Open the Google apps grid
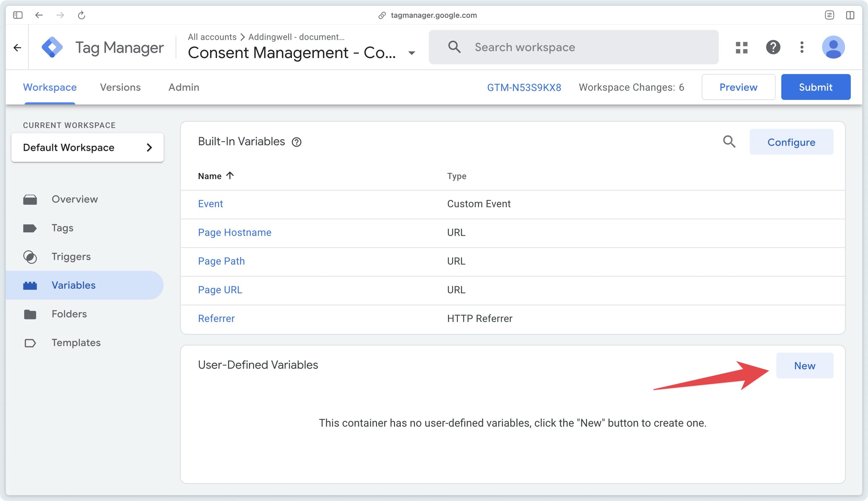The height and width of the screenshot is (501, 868). click(x=741, y=47)
